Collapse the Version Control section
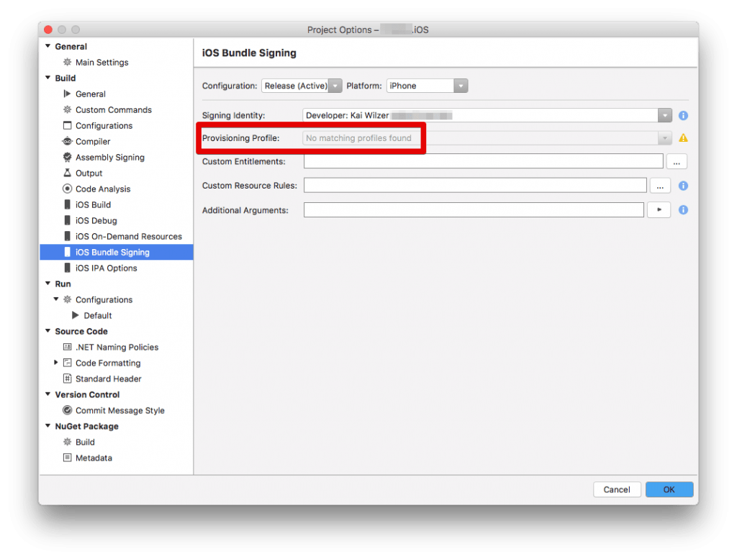The width and height of the screenshot is (737, 560). [x=48, y=394]
